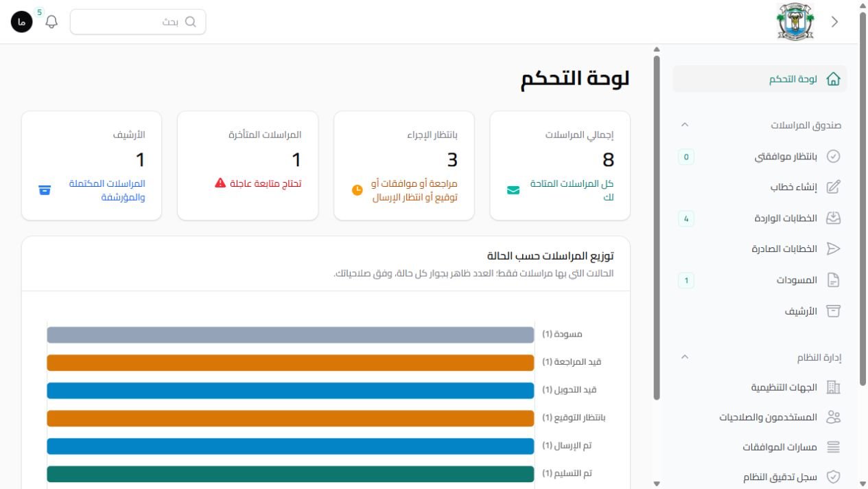
Task: Collapse the إدارة النظام section
Action: click(684, 357)
